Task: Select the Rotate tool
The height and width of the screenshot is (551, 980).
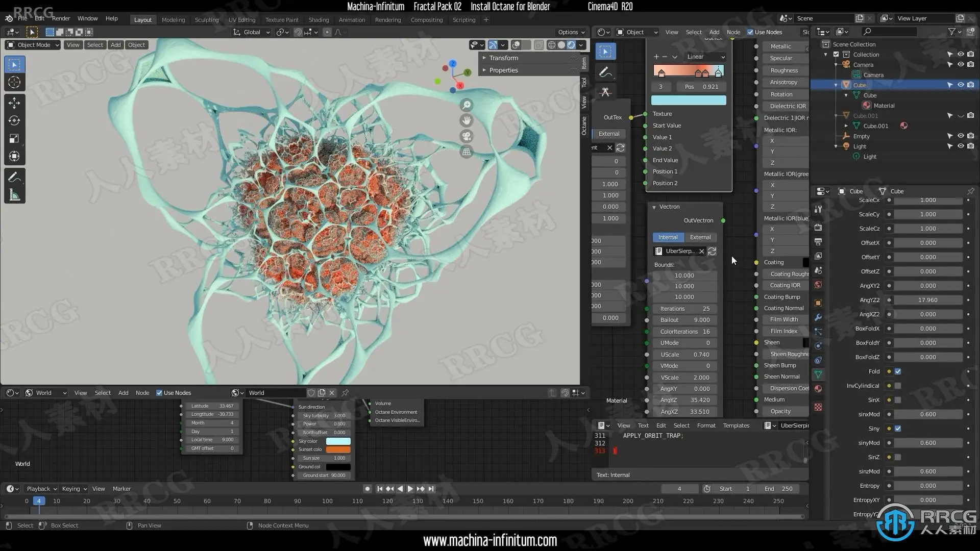Action: click(x=14, y=120)
